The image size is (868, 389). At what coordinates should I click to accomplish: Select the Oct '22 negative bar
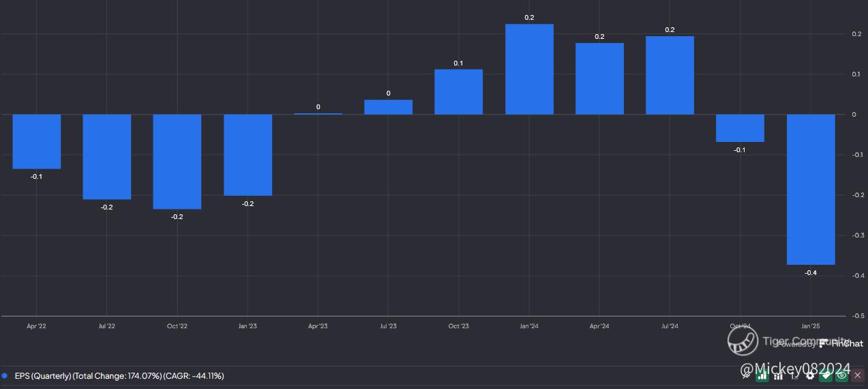tap(177, 161)
